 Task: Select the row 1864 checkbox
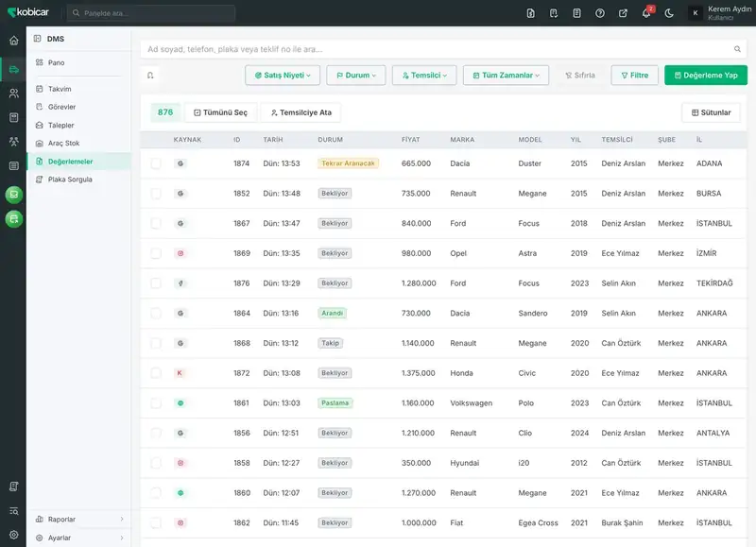156,314
